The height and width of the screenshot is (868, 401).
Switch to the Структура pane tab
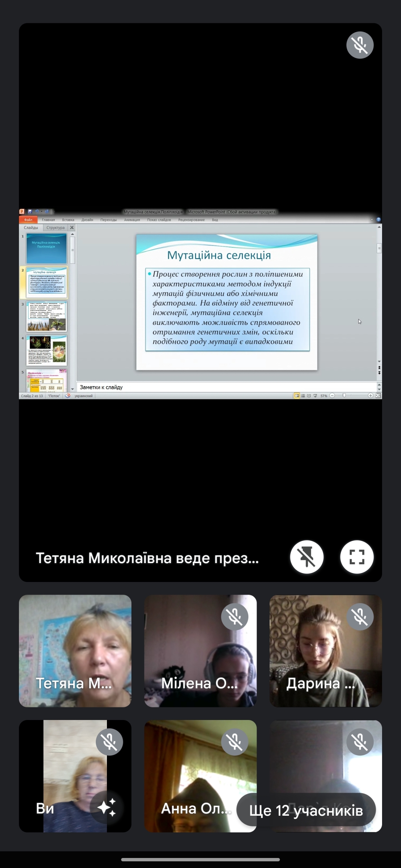[x=55, y=227]
